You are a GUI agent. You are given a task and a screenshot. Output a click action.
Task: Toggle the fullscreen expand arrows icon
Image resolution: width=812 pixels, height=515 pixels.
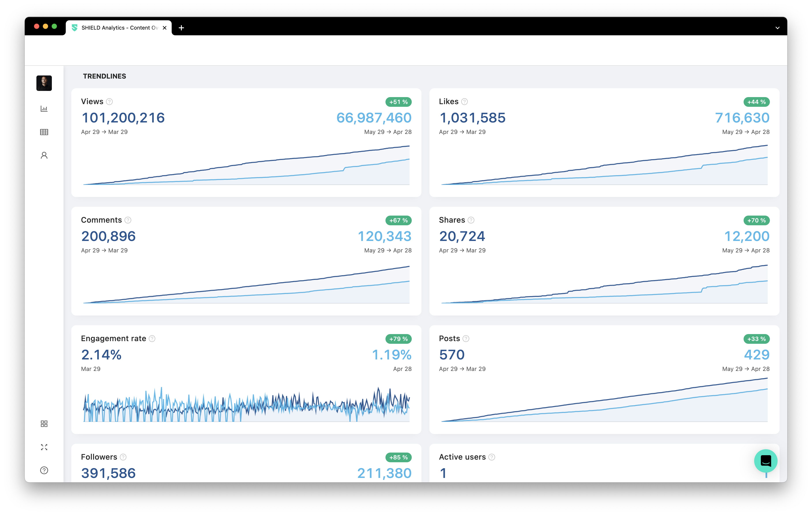coord(44,447)
